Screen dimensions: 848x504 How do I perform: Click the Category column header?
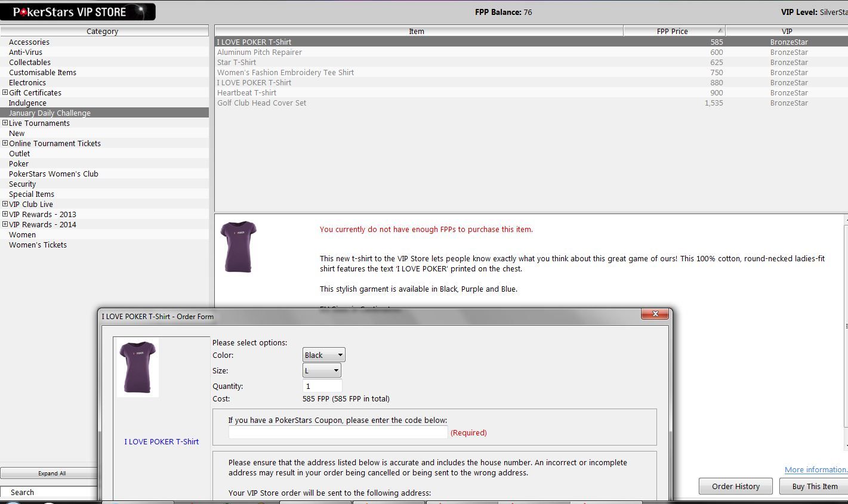[104, 31]
